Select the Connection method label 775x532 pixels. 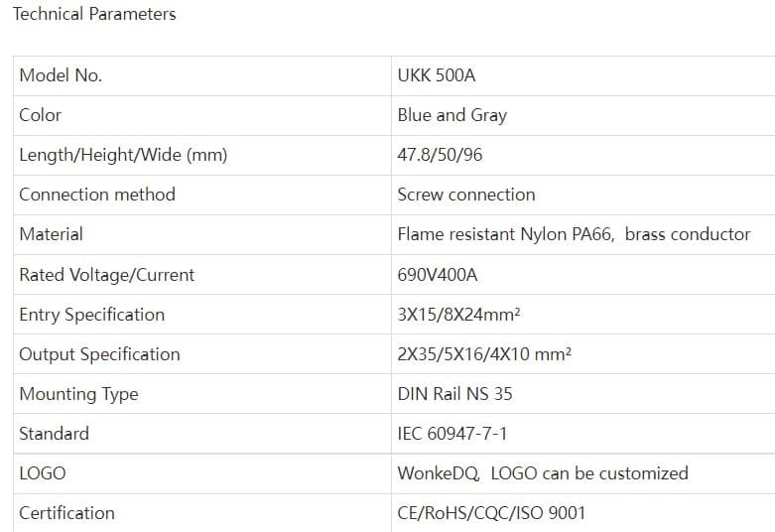click(x=97, y=195)
